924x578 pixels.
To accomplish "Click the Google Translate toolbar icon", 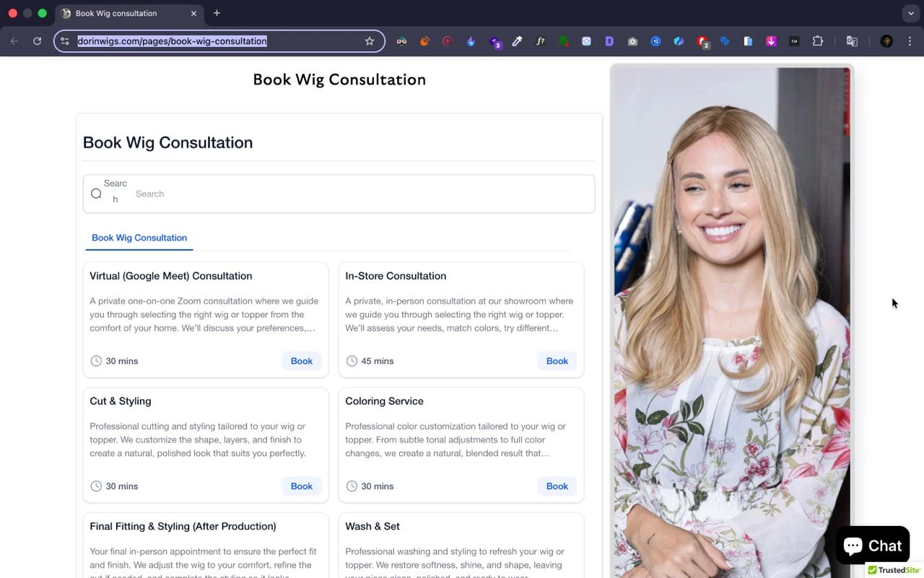I will click(x=852, y=41).
